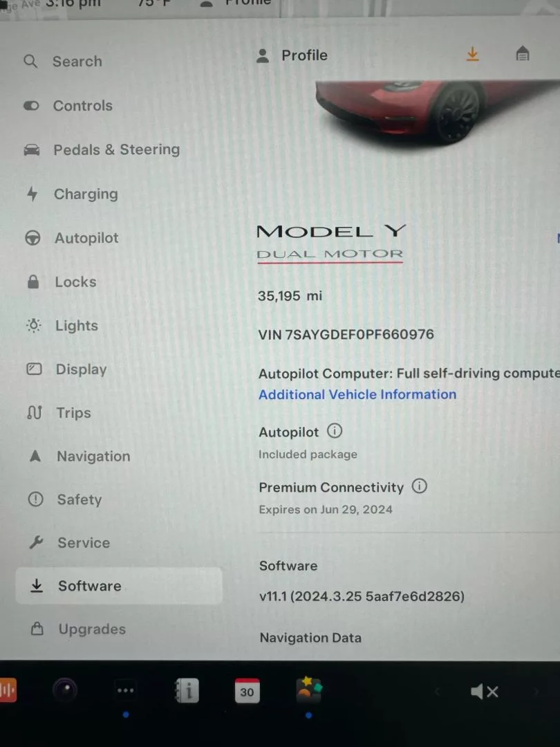The height and width of the screenshot is (747, 560).
Task: Show info for Autopilot package
Action: coord(335,431)
